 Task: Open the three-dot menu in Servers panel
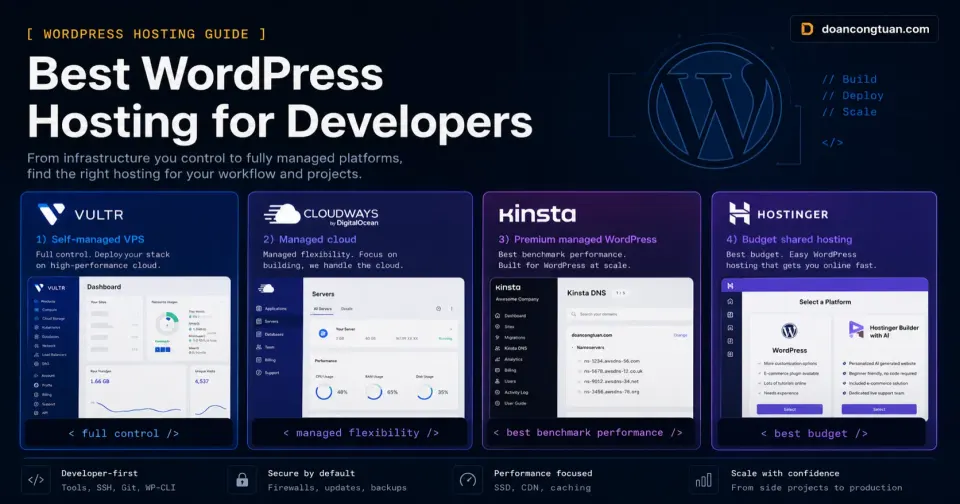point(451,309)
